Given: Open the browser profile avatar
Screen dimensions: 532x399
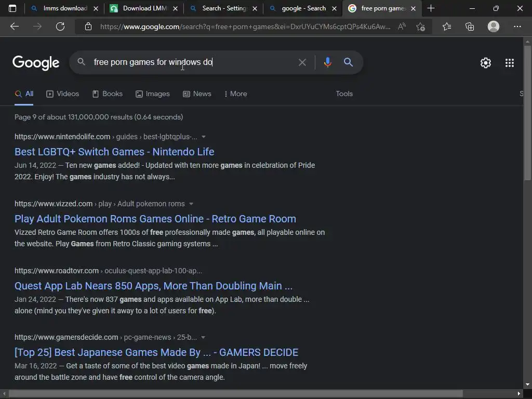Looking at the screenshot, I should point(494,26).
